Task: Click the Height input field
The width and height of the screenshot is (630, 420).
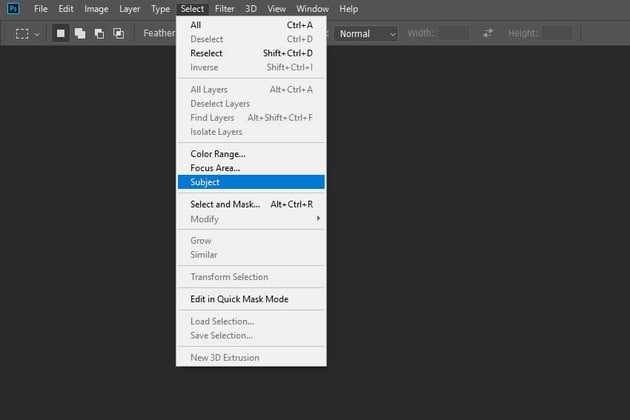Action: pyautogui.click(x=557, y=33)
